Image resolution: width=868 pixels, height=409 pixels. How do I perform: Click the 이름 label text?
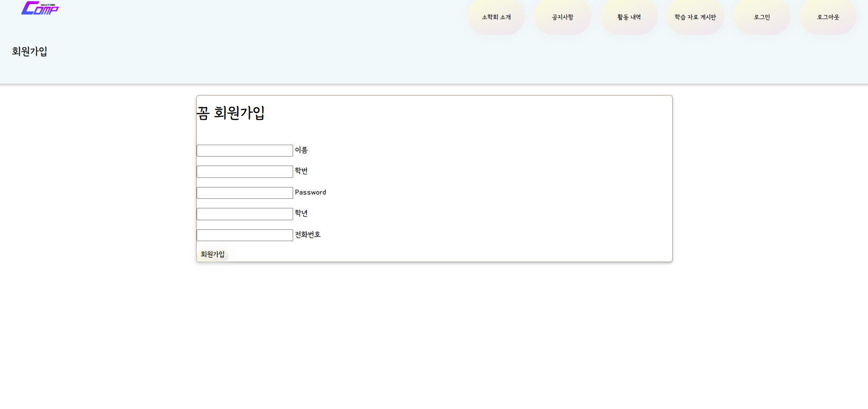click(301, 150)
